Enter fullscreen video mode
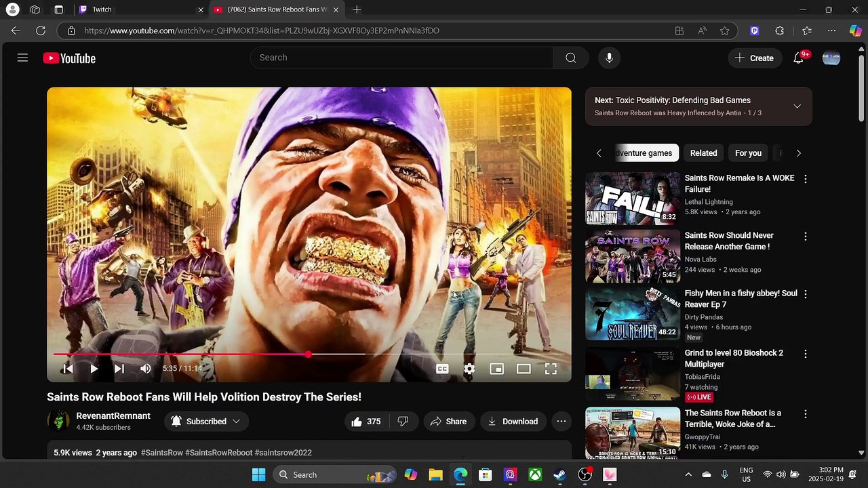The height and width of the screenshot is (488, 868). pyautogui.click(x=551, y=369)
